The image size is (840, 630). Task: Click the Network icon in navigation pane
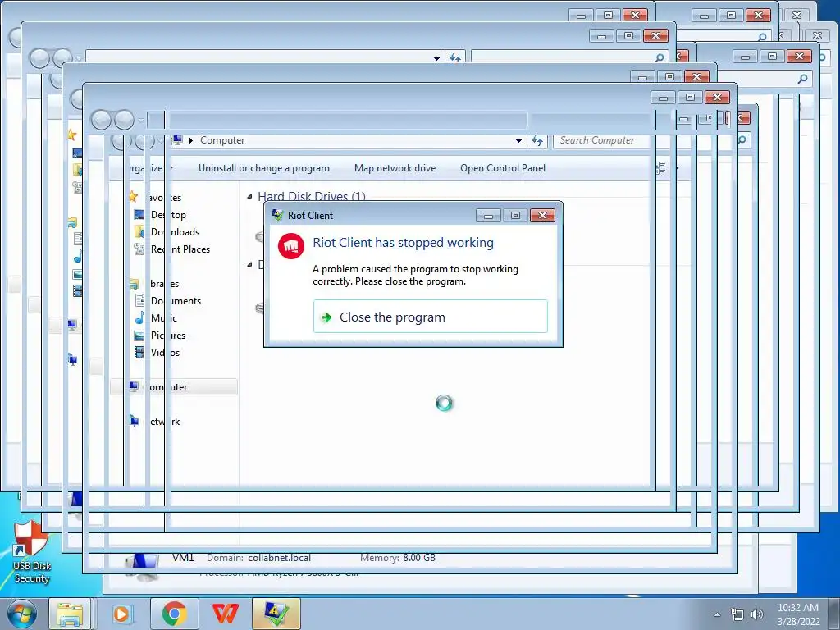(x=134, y=422)
